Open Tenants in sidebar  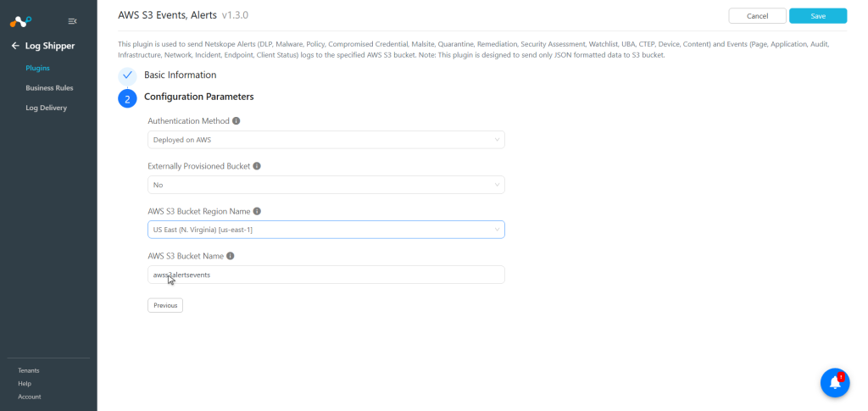(29, 370)
